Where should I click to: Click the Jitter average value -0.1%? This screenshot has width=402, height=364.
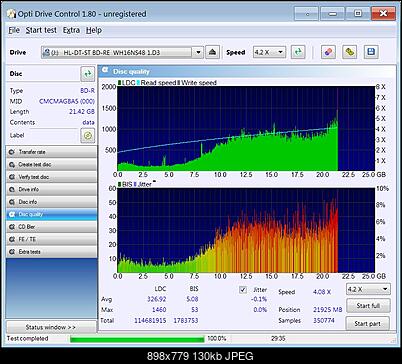[259, 299]
